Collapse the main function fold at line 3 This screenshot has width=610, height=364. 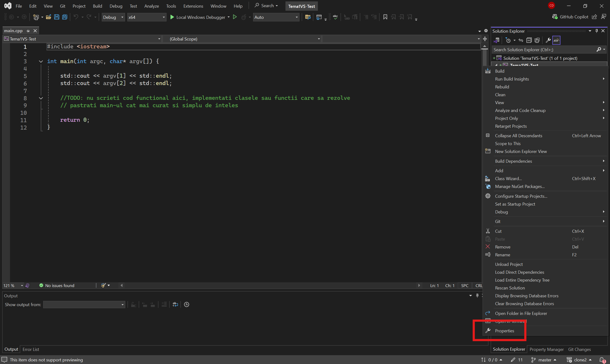41,61
